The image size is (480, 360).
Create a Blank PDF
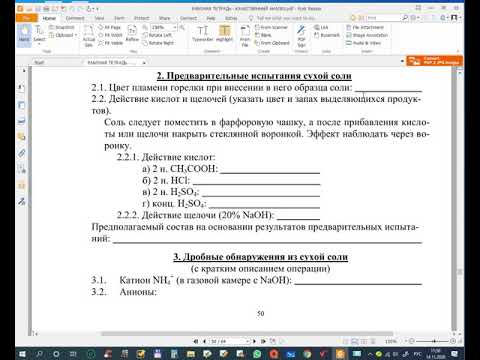click(x=263, y=35)
